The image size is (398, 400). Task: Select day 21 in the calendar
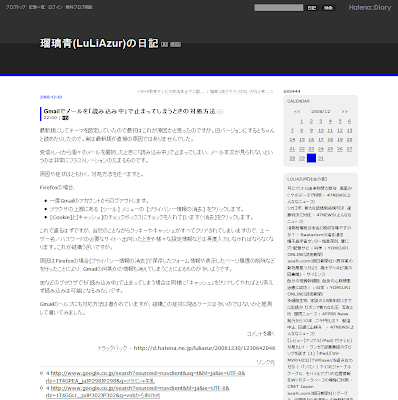[292, 149]
